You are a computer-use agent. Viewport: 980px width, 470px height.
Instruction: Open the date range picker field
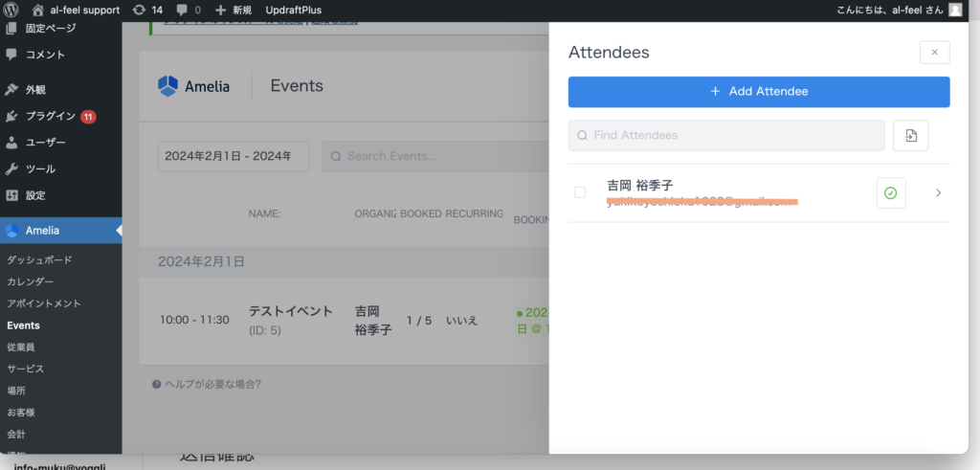[x=234, y=156]
